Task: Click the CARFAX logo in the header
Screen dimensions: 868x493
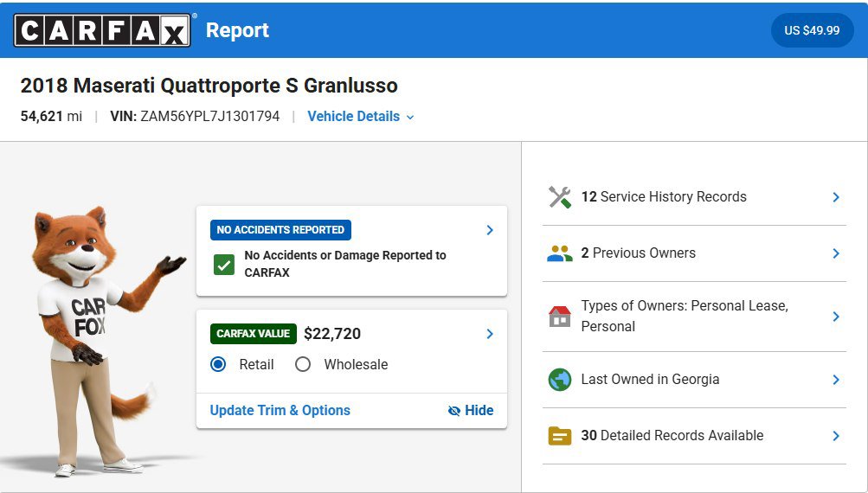Action: coord(102,30)
